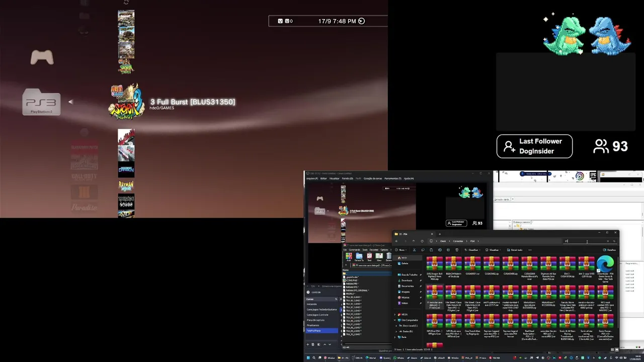Click the Rename icon in Explorer toolbar

coord(440,250)
